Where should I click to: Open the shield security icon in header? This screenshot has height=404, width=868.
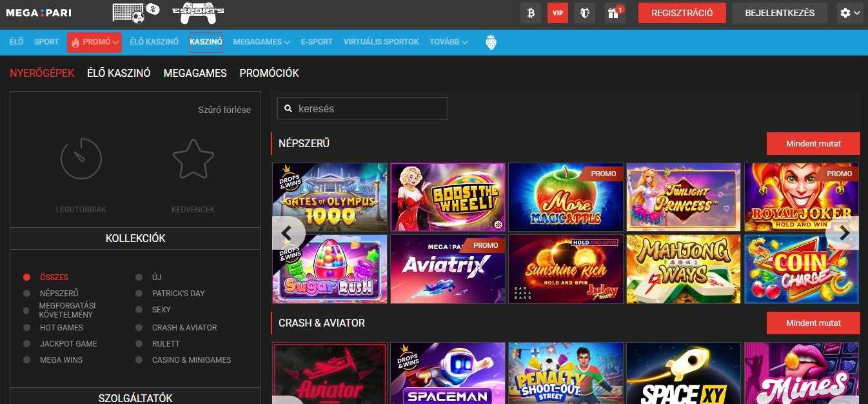point(585,12)
